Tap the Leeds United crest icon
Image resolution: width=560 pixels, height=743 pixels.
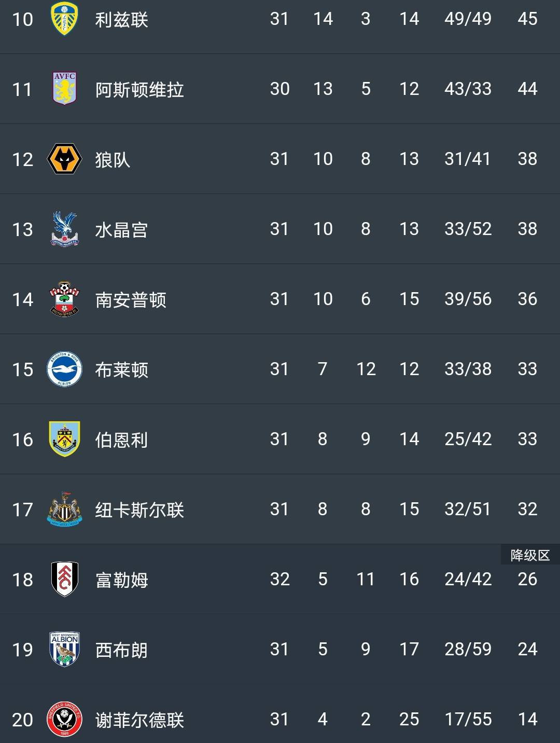(x=64, y=19)
